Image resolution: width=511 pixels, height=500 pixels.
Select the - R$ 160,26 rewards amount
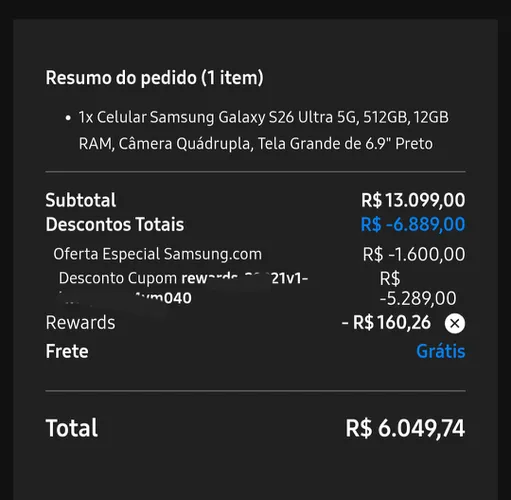pyautogui.click(x=386, y=323)
